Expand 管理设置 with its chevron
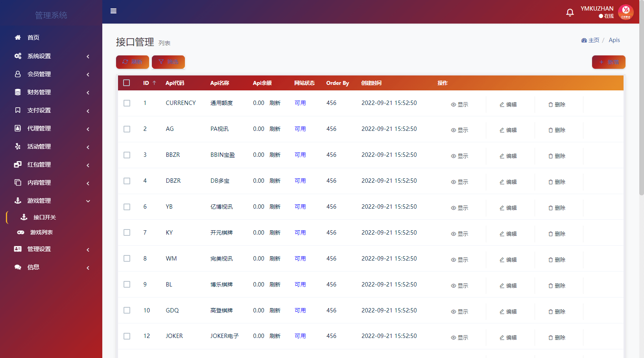The image size is (644, 358). coord(88,250)
